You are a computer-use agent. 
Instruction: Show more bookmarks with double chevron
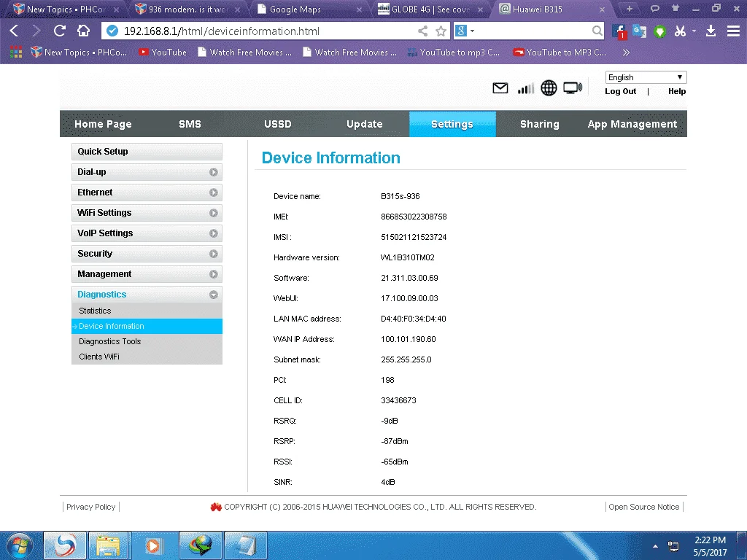pyautogui.click(x=627, y=52)
